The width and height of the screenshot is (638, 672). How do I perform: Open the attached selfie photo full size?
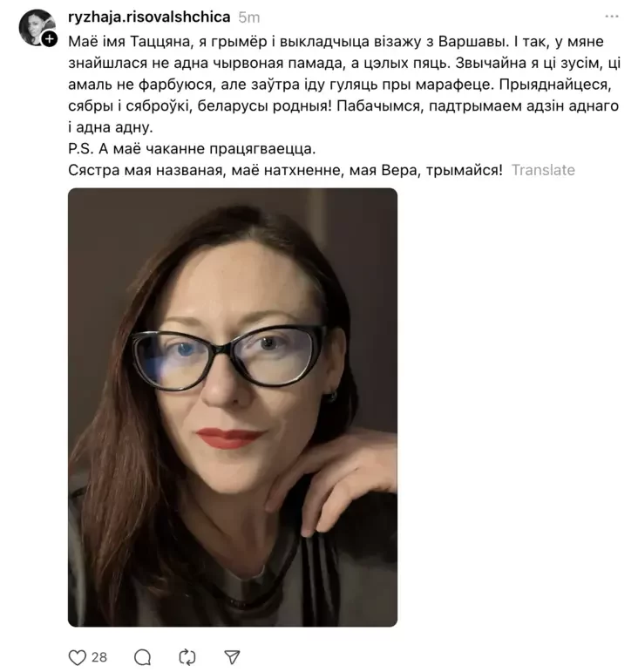coord(233,407)
